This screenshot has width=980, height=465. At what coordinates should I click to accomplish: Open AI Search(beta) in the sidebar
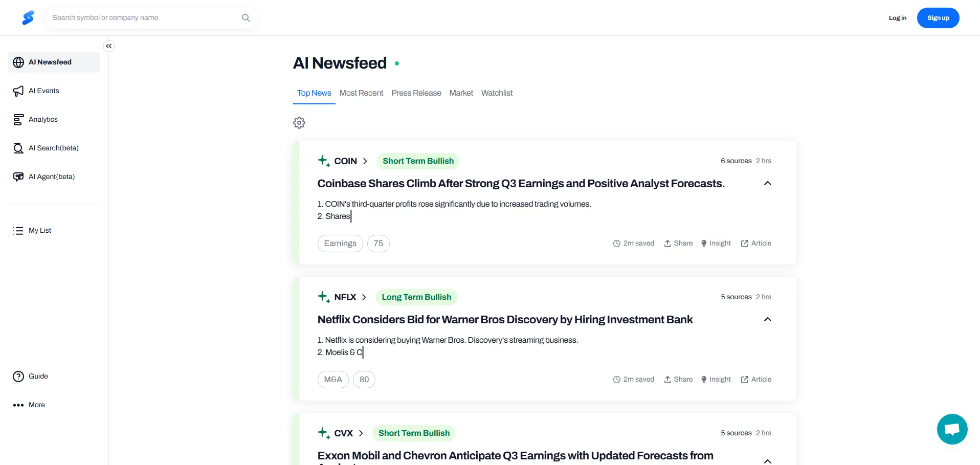tap(53, 148)
